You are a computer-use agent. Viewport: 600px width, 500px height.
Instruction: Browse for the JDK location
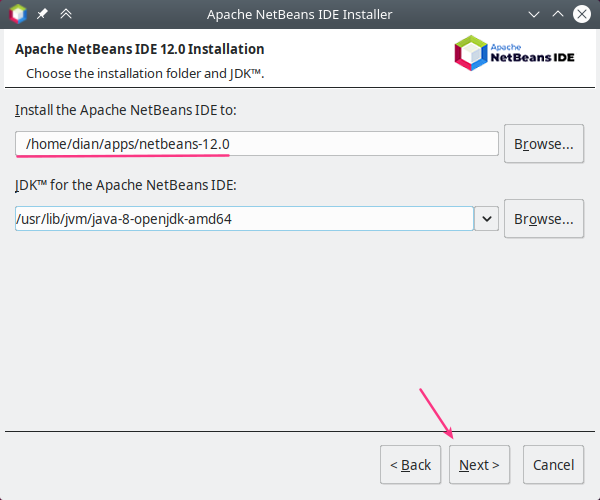point(543,218)
